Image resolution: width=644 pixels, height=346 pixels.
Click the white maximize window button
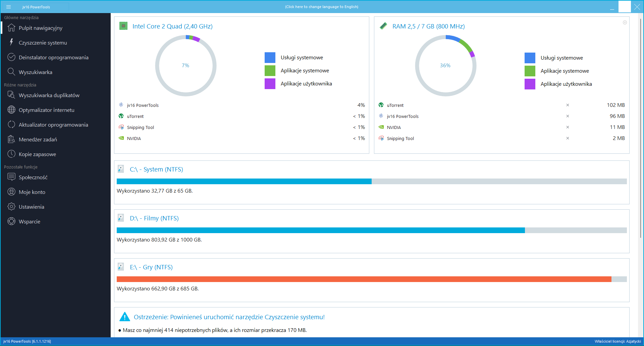625,7
